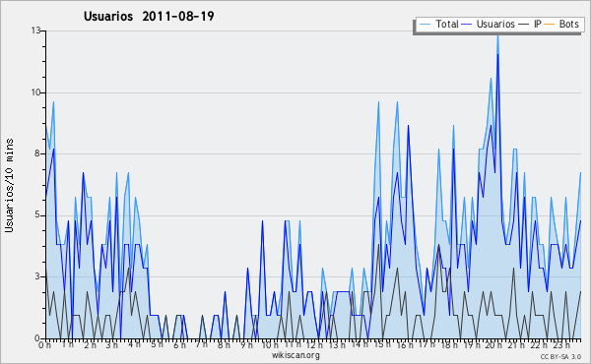
Task: Click the '14 h' x-axis label
Action: pyautogui.click(x=360, y=344)
